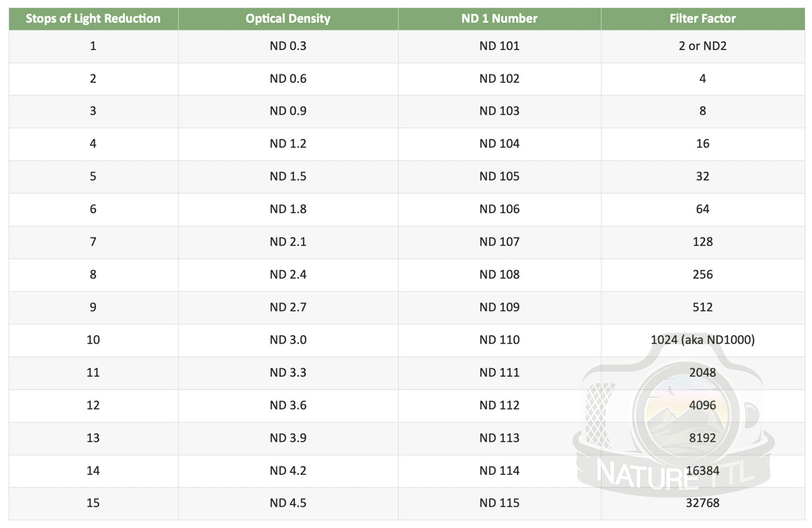Select the ND 1.8 optical density cell
Image resolution: width=812 pixels, height=528 pixels.
(288, 209)
